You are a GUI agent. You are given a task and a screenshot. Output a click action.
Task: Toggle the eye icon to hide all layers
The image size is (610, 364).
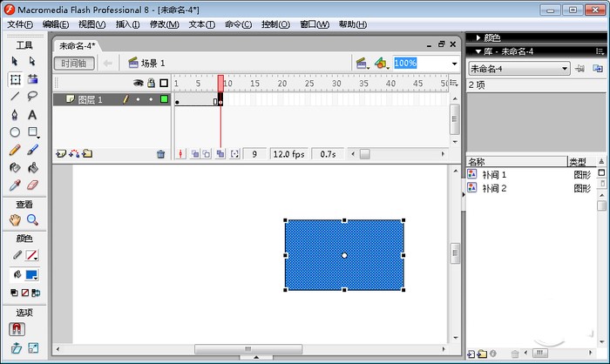coord(137,84)
